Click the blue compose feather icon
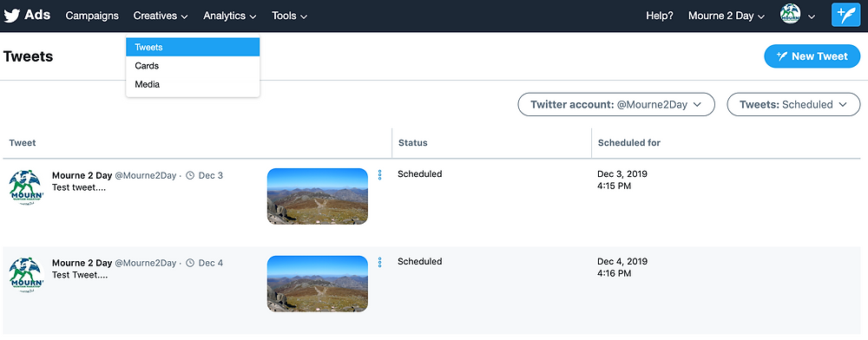The image size is (868, 340). coord(845,15)
